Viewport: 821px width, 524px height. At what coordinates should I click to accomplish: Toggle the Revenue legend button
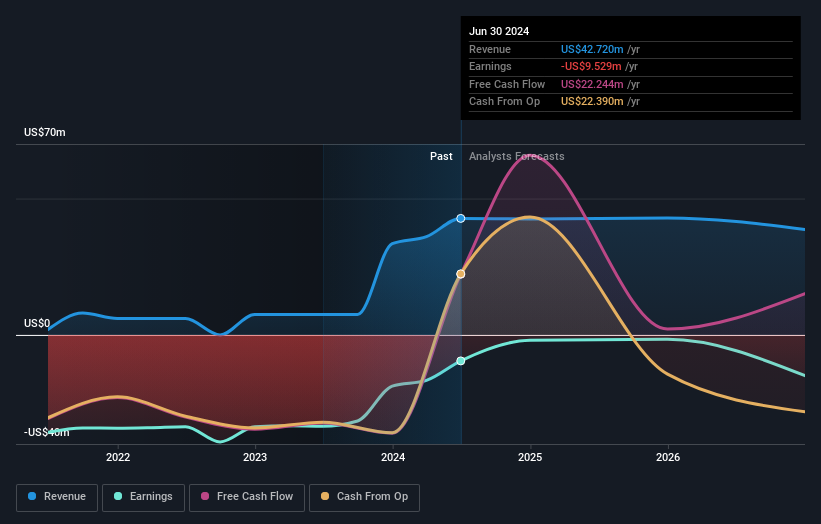point(57,497)
